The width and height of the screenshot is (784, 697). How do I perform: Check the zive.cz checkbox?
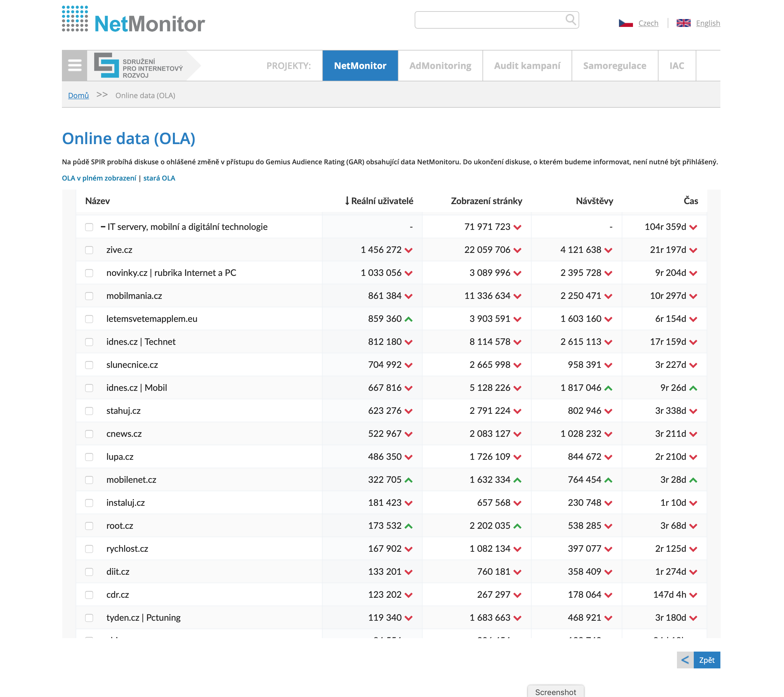(89, 250)
